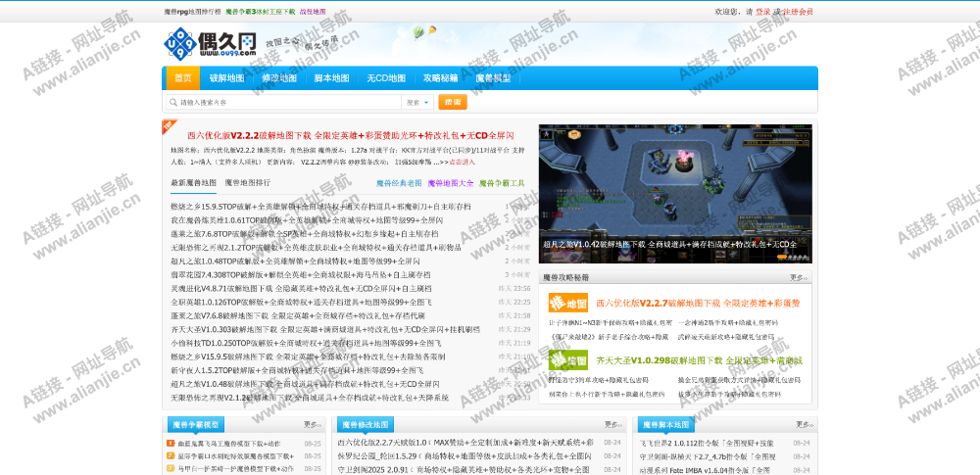
Task: Open the 魔兽脚本地图 section header
Action: click(x=665, y=425)
